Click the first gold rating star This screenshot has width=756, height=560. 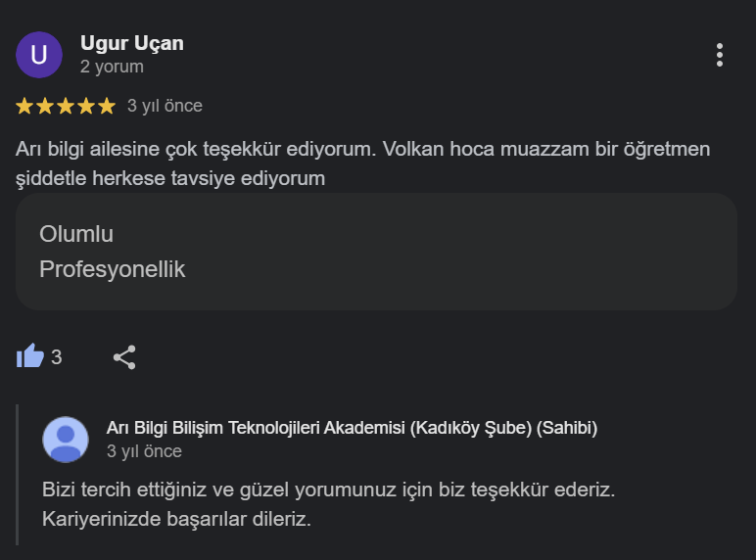pyautogui.click(x=25, y=106)
